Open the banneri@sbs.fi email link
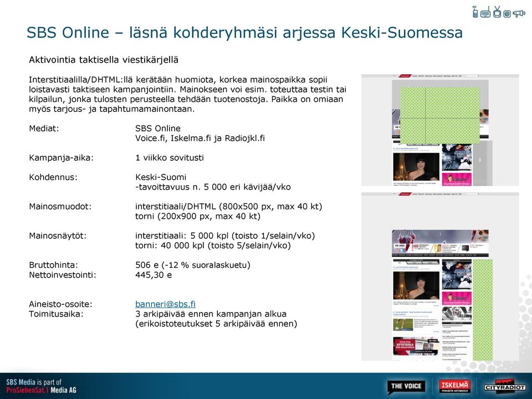 pyautogui.click(x=165, y=304)
